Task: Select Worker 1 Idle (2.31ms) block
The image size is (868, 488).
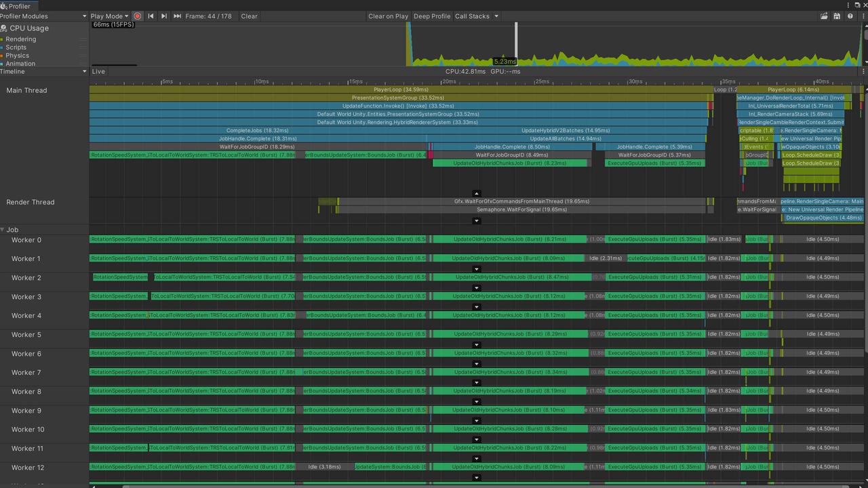Action: 606,258
